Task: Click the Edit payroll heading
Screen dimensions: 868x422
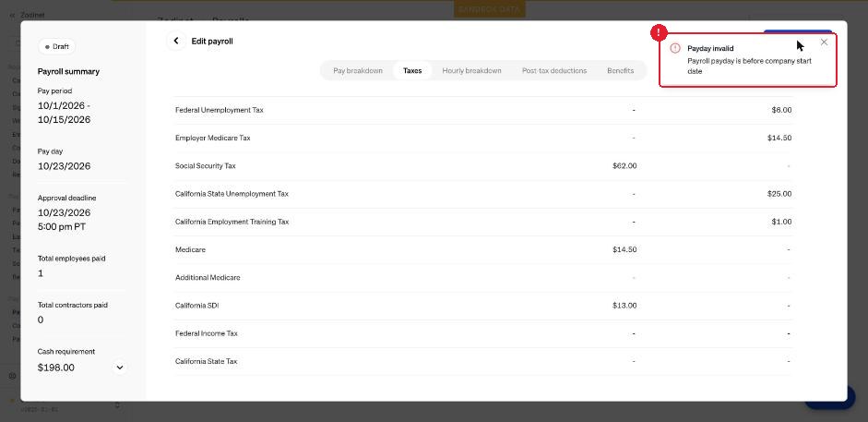Action: (x=212, y=41)
